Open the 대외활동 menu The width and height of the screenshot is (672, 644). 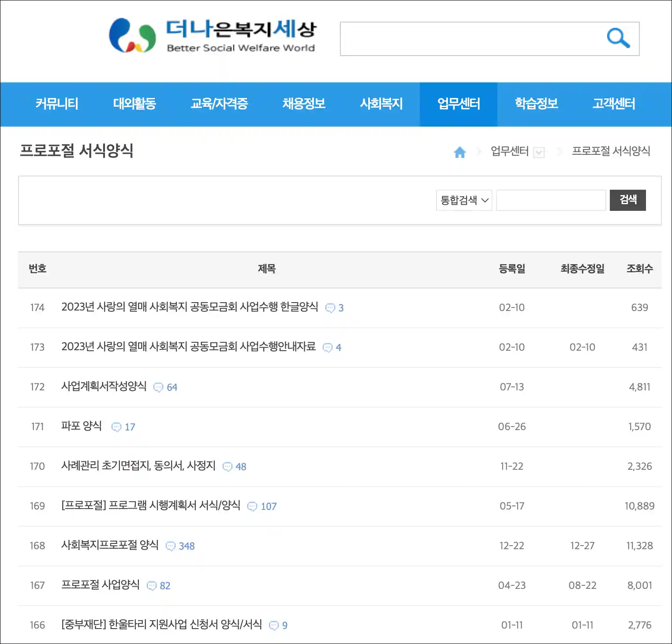134,104
